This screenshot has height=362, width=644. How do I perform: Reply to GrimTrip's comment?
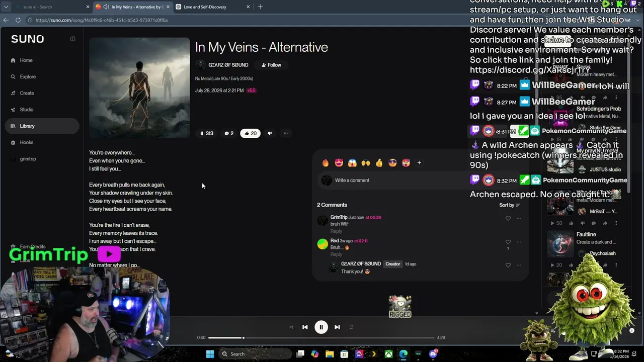tap(336, 231)
